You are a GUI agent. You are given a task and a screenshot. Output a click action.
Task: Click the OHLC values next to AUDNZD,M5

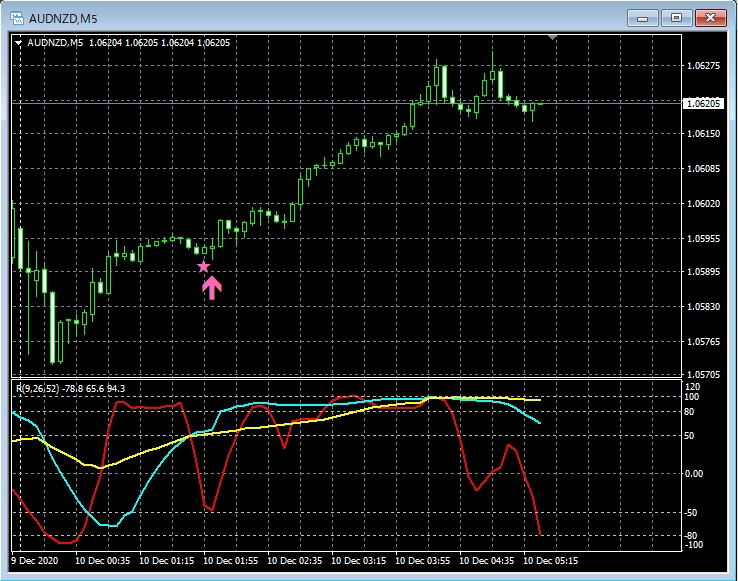click(158, 42)
